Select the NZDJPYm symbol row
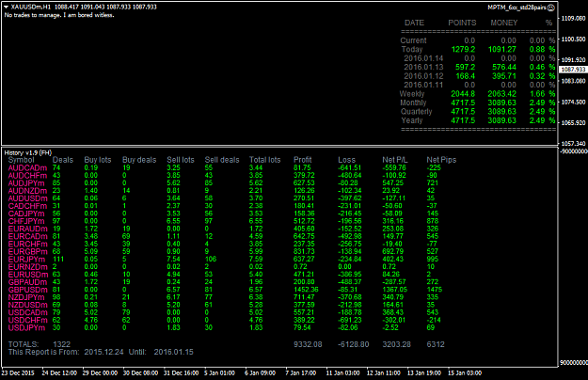 click(x=225, y=297)
